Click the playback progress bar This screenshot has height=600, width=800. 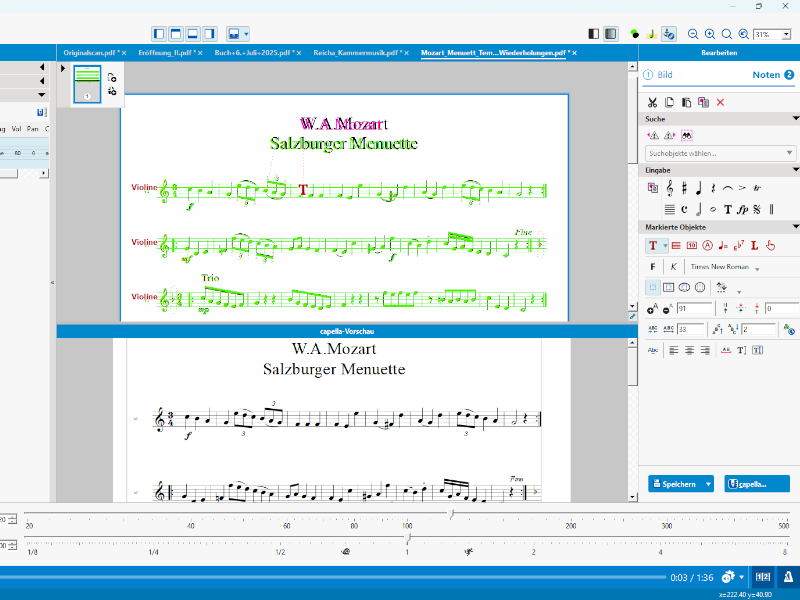[333, 578]
